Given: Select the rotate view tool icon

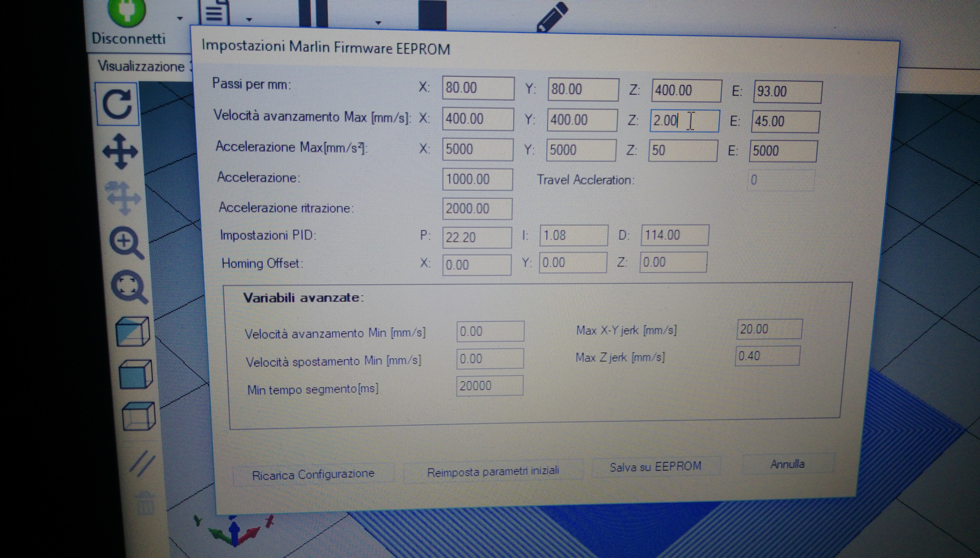Looking at the screenshot, I should pyautogui.click(x=117, y=104).
